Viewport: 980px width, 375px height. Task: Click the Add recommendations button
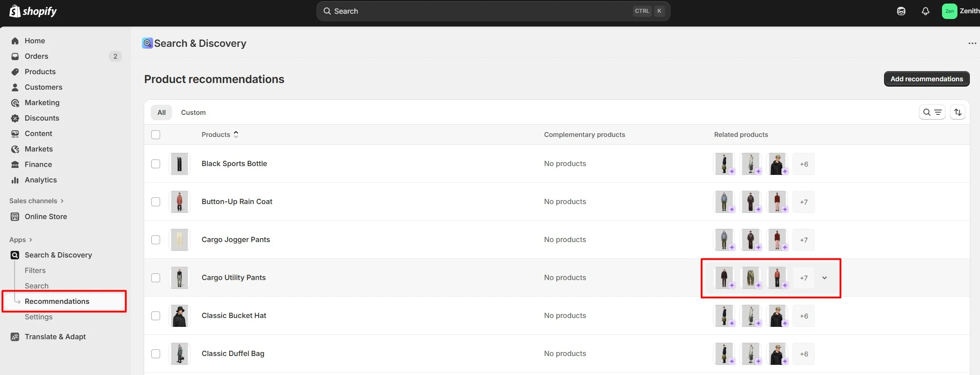(926, 79)
